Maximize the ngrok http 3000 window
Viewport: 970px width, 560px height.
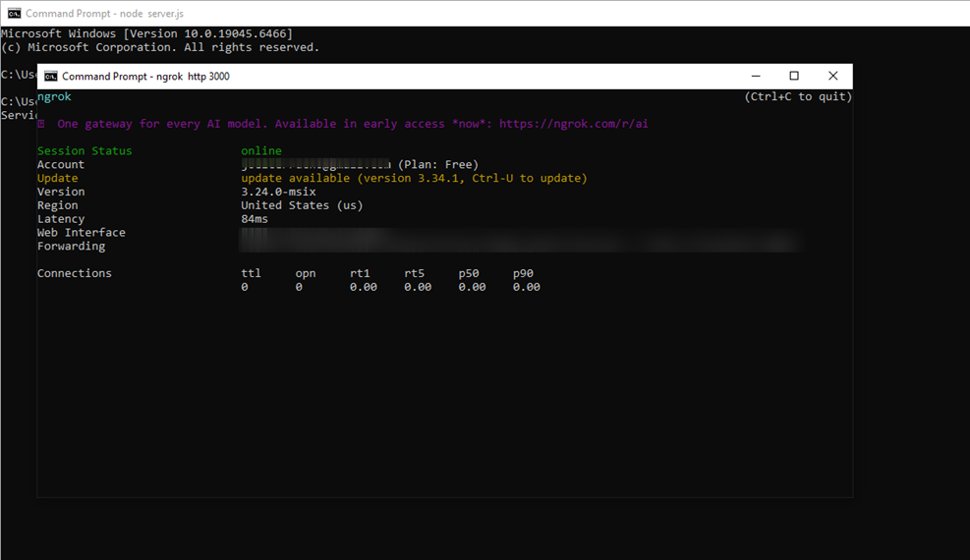click(x=794, y=77)
